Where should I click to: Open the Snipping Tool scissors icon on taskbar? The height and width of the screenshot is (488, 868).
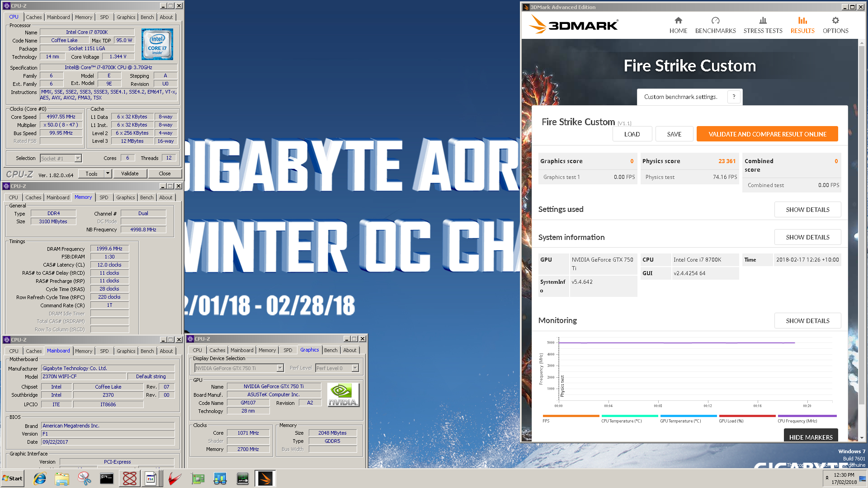85,479
